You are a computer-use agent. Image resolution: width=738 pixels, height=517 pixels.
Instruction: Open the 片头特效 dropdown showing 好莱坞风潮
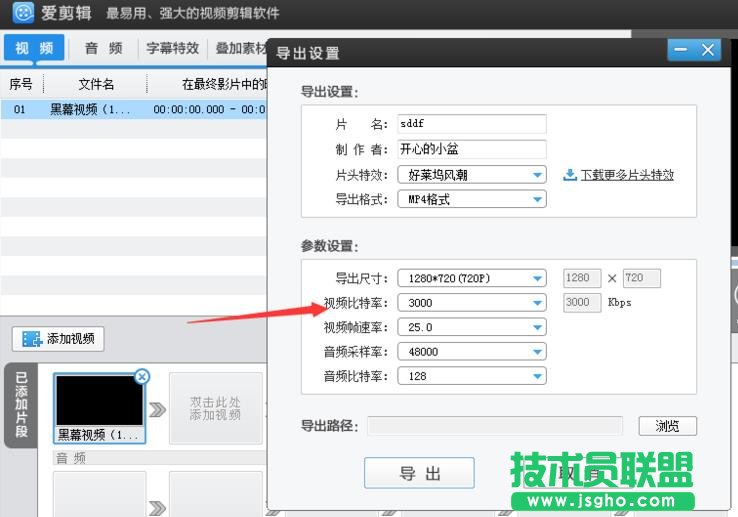[x=472, y=175]
